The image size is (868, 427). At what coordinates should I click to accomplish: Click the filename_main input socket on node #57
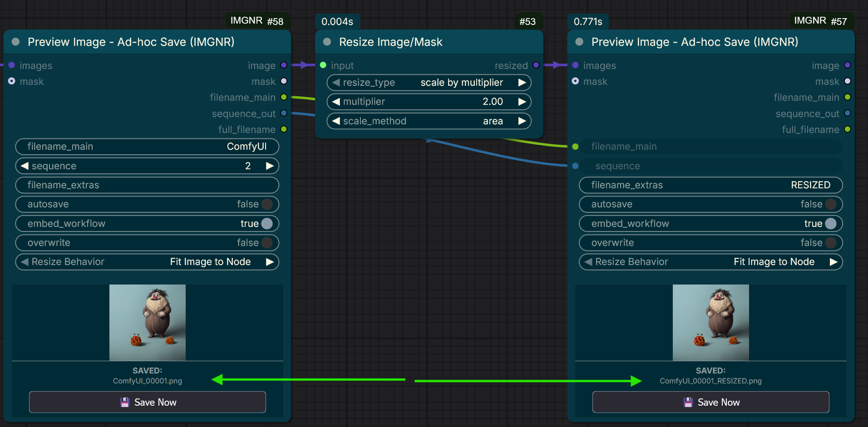coord(576,147)
